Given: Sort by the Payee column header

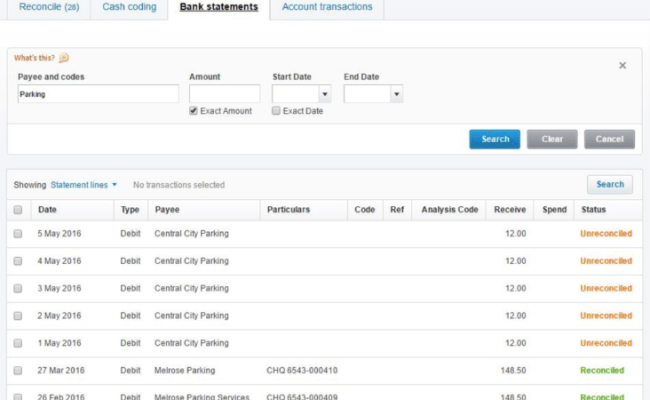Looking at the screenshot, I should pos(167,210).
